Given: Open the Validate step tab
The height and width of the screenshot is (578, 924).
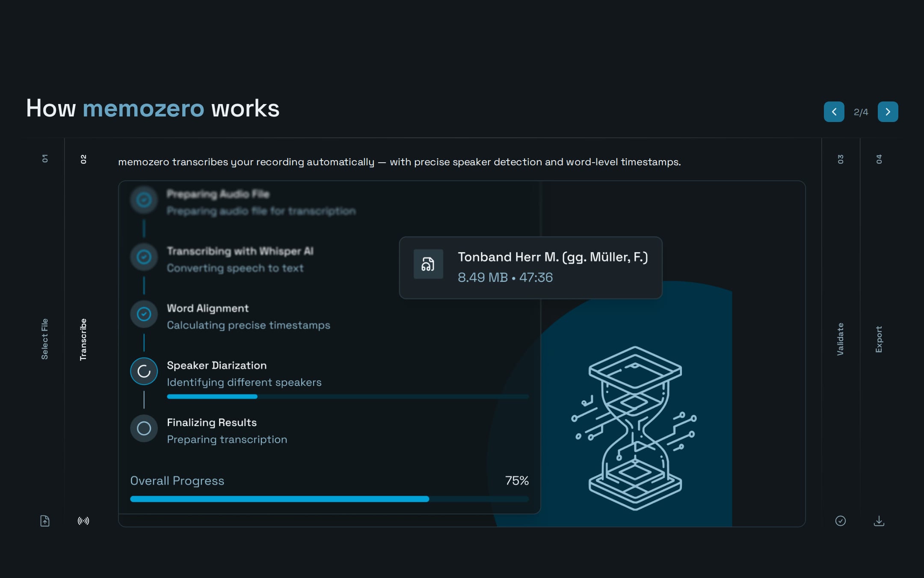Looking at the screenshot, I should click(x=840, y=338).
